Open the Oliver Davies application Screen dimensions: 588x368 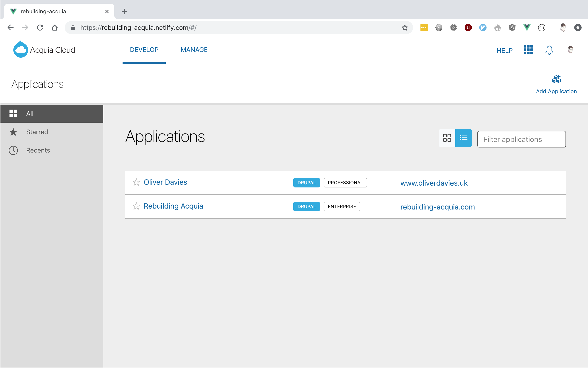point(165,182)
